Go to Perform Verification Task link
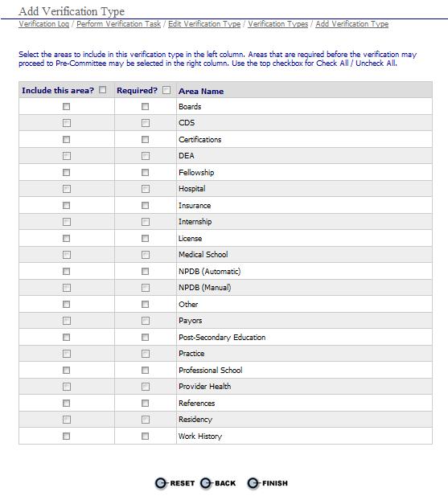This screenshot has width=448, height=496. point(119,24)
